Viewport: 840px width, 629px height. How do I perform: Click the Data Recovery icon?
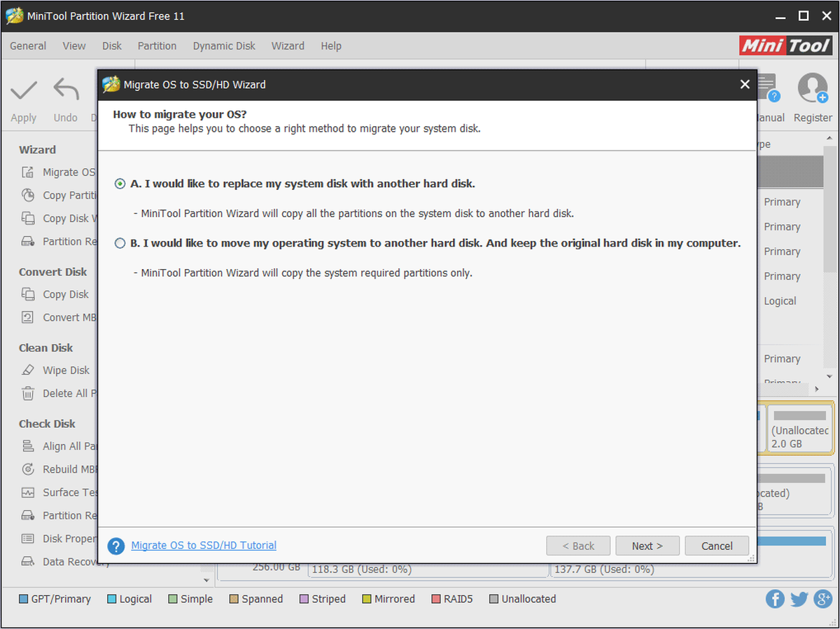pyautogui.click(x=28, y=562)
